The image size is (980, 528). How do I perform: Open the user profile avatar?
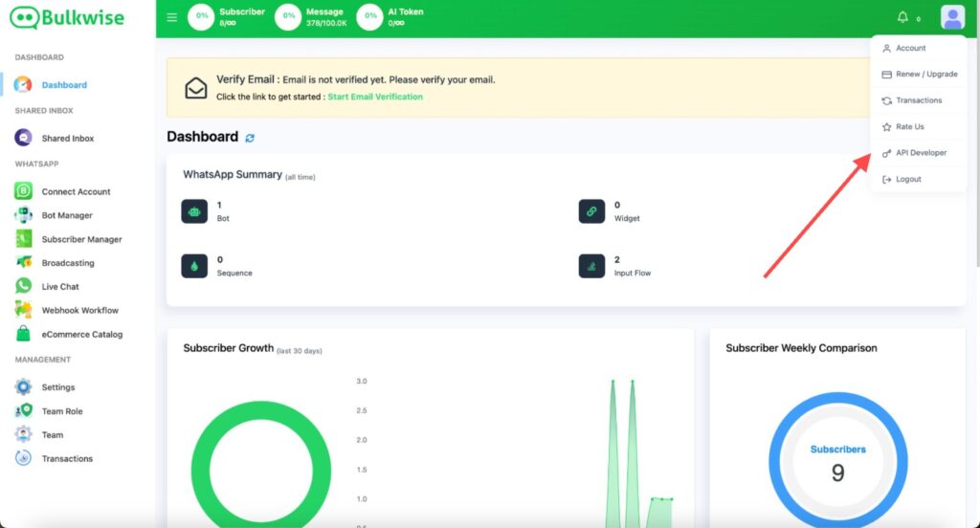(x=952, y=17)
